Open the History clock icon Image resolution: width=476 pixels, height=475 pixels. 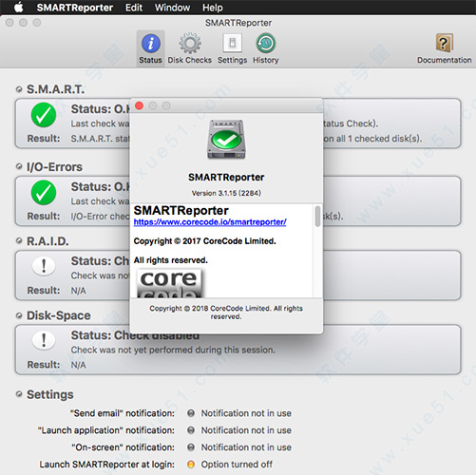pyautogui.click(x=265, y=43)
